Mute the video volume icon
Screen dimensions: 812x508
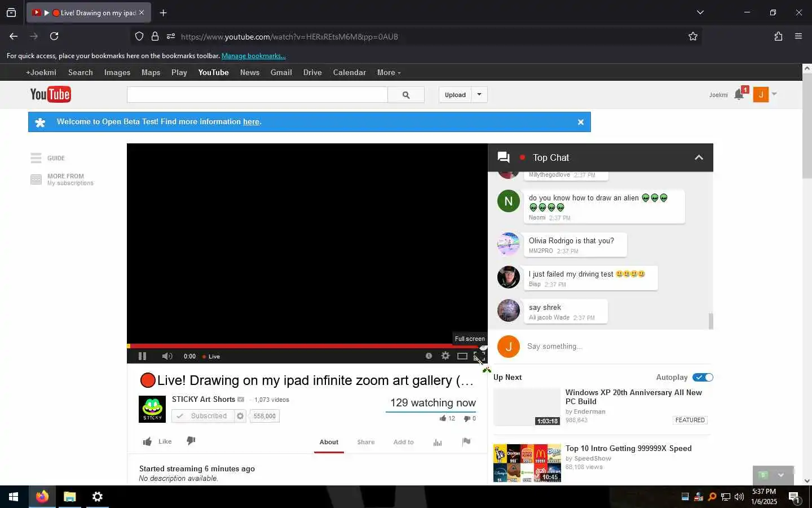pos(167,356)
